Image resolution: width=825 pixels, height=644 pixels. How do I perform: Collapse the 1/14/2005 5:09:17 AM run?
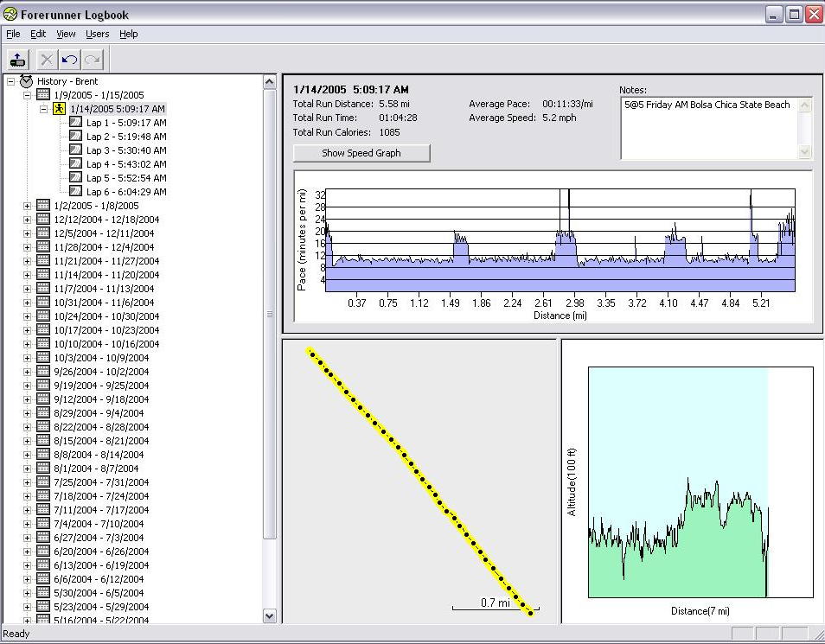[43, 109]
